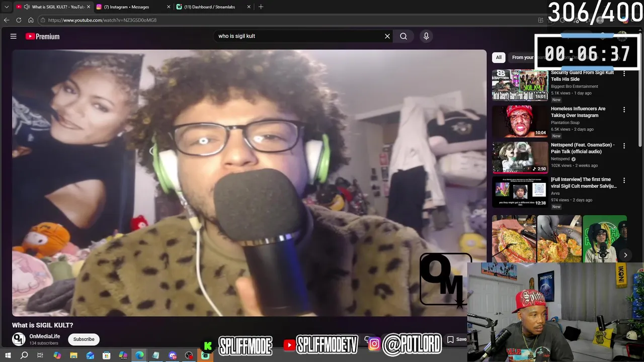Open Microsoft Store from taskbar

point(106,355)
